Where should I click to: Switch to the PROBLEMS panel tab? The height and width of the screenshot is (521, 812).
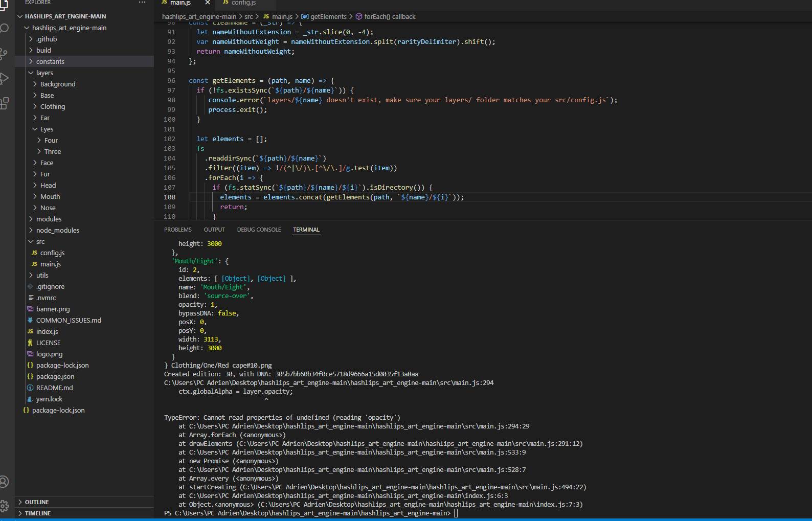(178, 230)
